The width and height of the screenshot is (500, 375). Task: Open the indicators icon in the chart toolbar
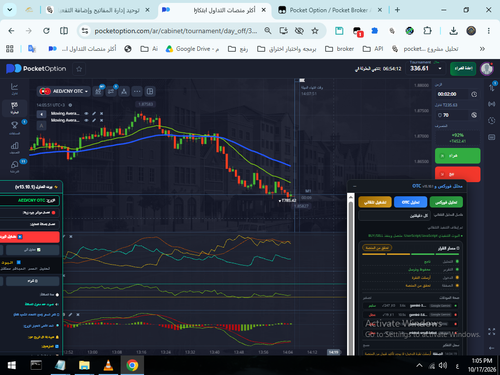pyautogui.click(x=111, y=91)
